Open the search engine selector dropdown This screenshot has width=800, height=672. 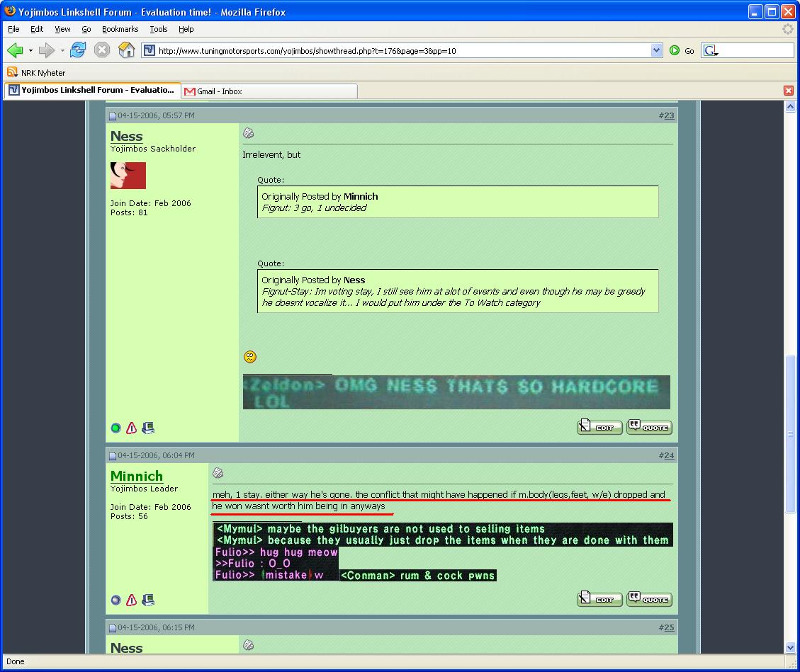[x=711, y=50]
